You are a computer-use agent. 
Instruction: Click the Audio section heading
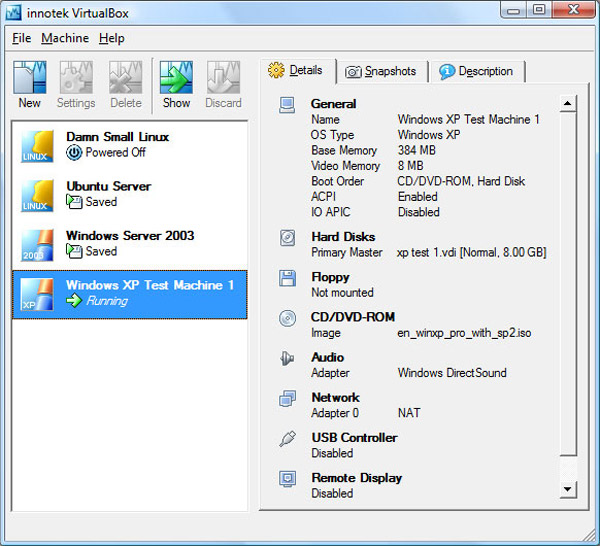click(328, 357)
